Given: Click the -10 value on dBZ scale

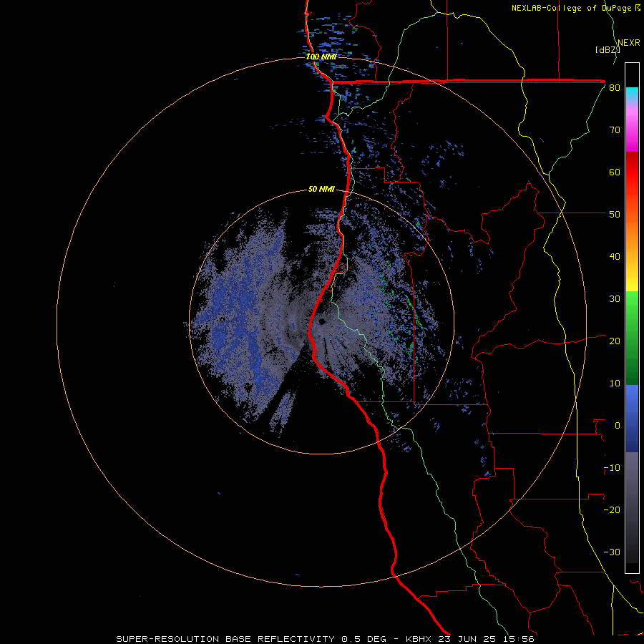Looking at the screenshot, I should point(612,468).
